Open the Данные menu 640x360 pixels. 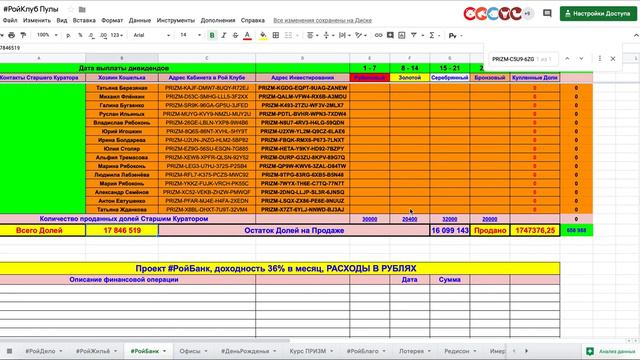tap(140, 20)
